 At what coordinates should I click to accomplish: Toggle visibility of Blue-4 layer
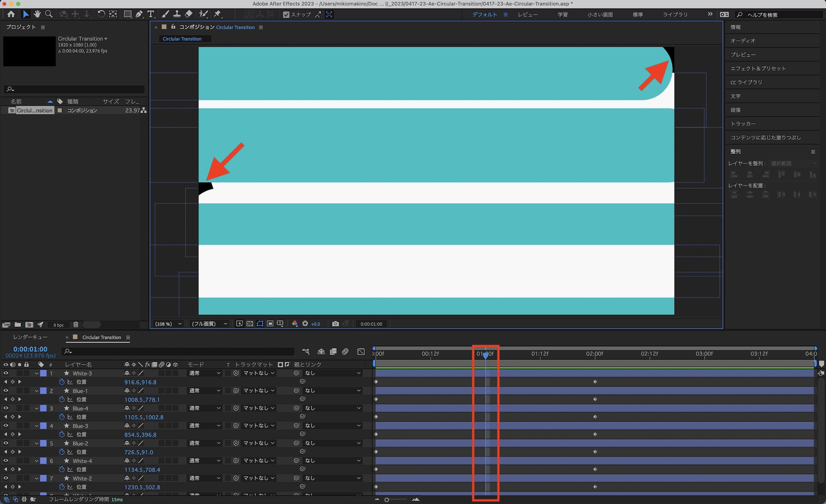pos(6,408)
